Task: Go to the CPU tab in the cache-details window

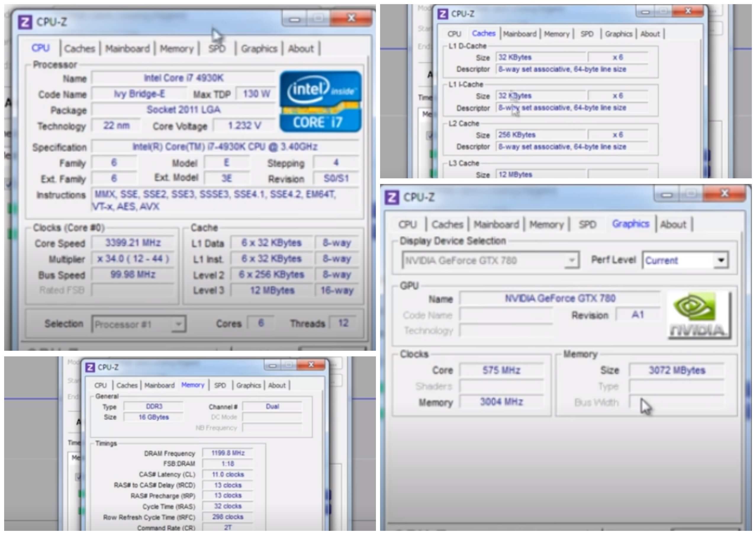Action: (454, 34)
